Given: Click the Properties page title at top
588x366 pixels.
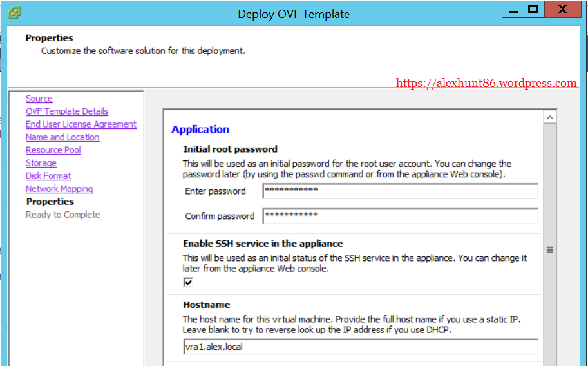Looking at the screenshot, I should [x=49, y=38].
